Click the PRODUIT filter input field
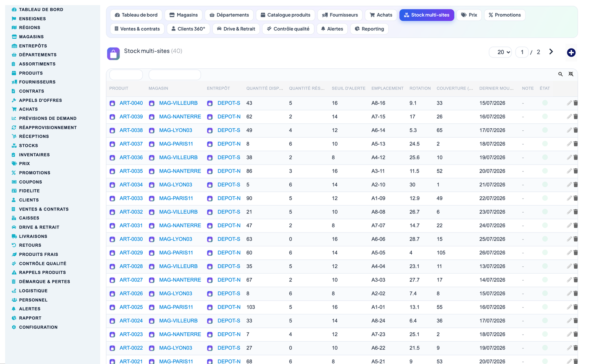 (x=126, y=75)
